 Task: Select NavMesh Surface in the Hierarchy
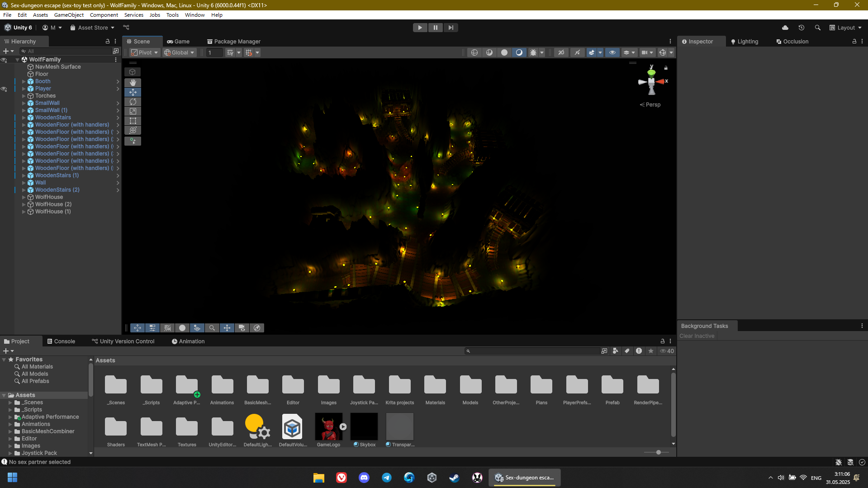coord(58,67)
